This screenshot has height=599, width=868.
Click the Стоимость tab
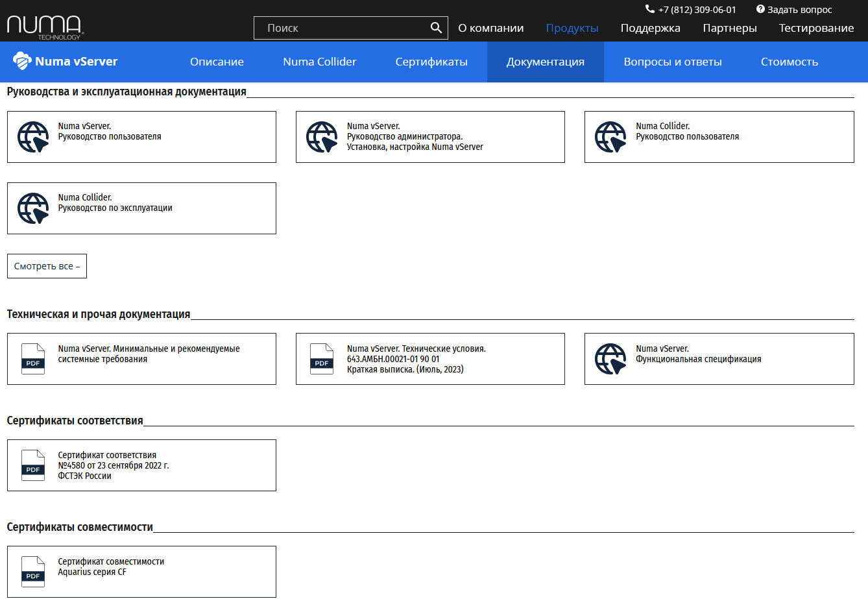[x=789, y=62]
